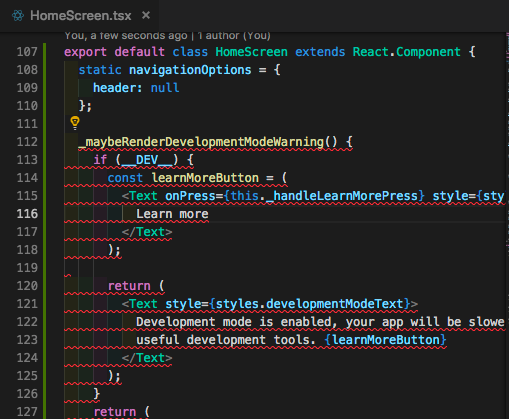Viewport: 509px width, 419px height.
Task: Click the lightbulb quick-fix icon
Action: point(75,123)
